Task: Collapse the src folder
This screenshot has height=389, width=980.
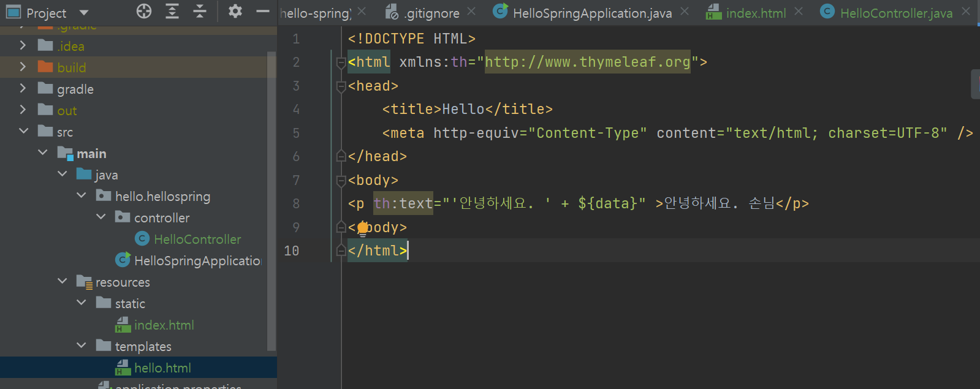Action: (x=23, y=131)
